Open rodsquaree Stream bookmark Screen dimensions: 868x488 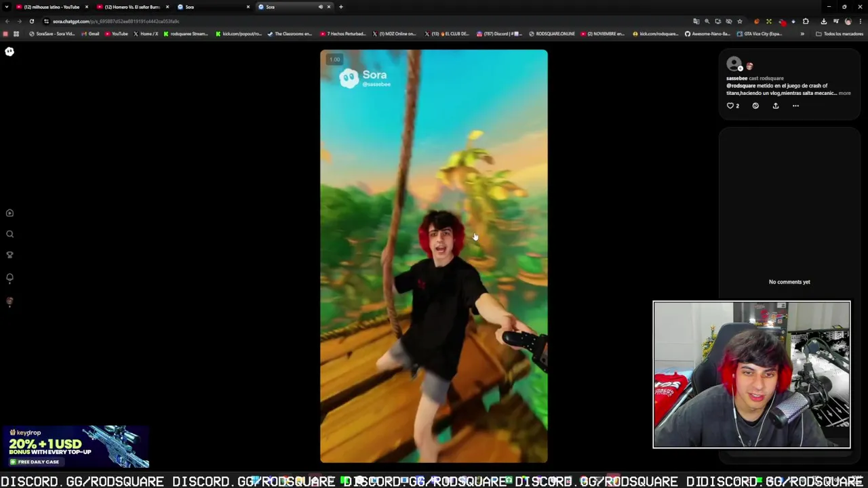[186, 34]
